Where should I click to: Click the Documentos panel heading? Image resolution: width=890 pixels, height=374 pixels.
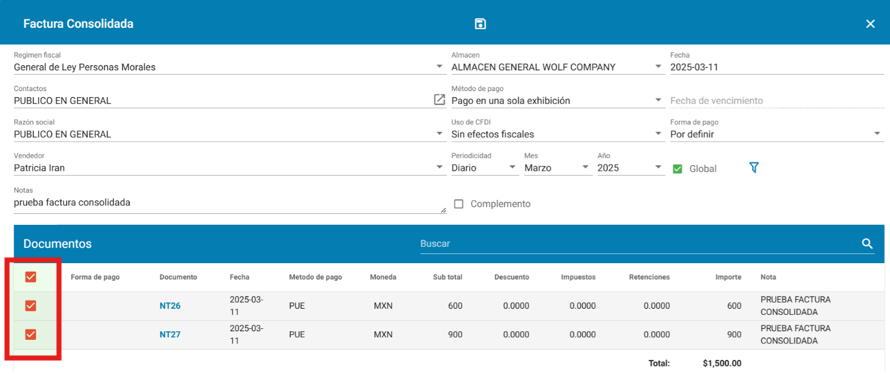tap(57, 243)
